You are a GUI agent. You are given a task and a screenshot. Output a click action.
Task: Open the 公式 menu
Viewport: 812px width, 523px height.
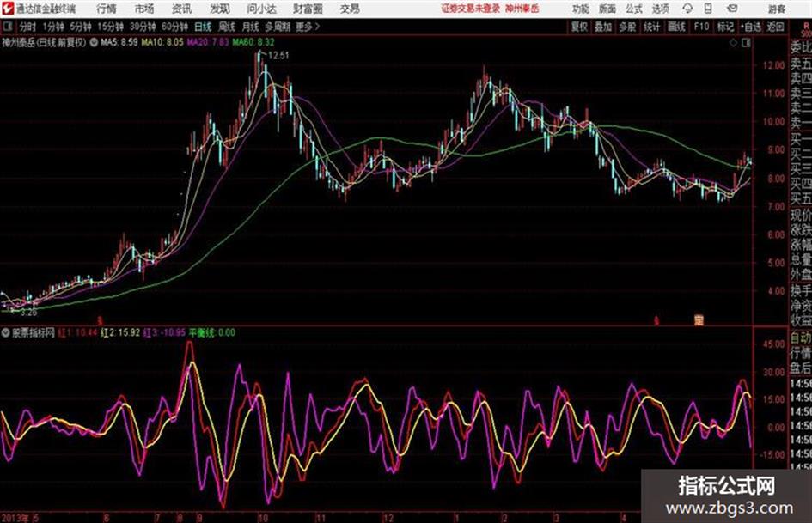click(x=634, y=9)
